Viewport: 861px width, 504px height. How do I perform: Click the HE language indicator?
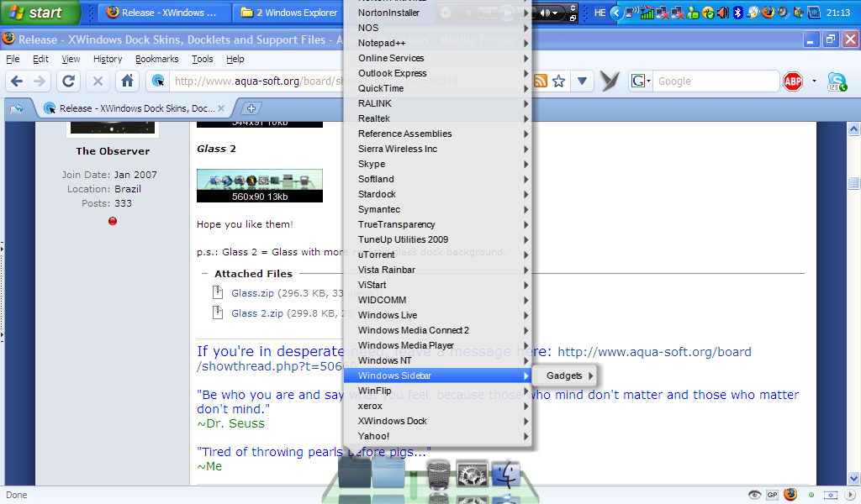click(600, 13)
